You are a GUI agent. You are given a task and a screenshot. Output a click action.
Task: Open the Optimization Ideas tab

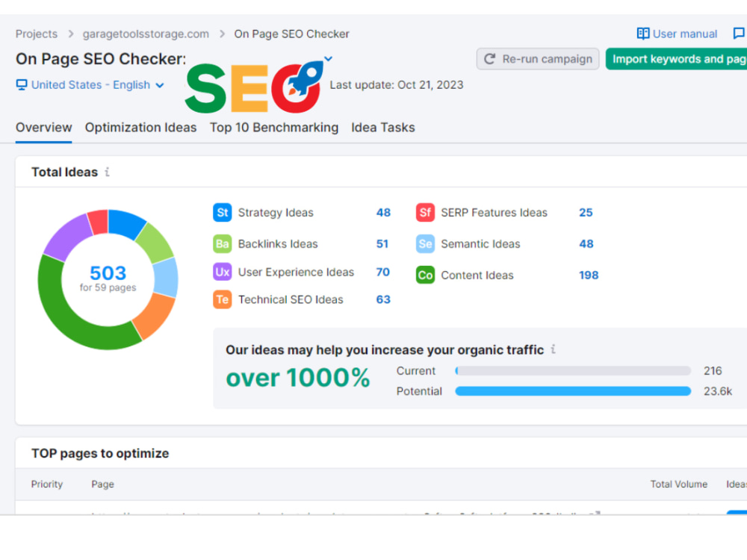pos(140,128)
